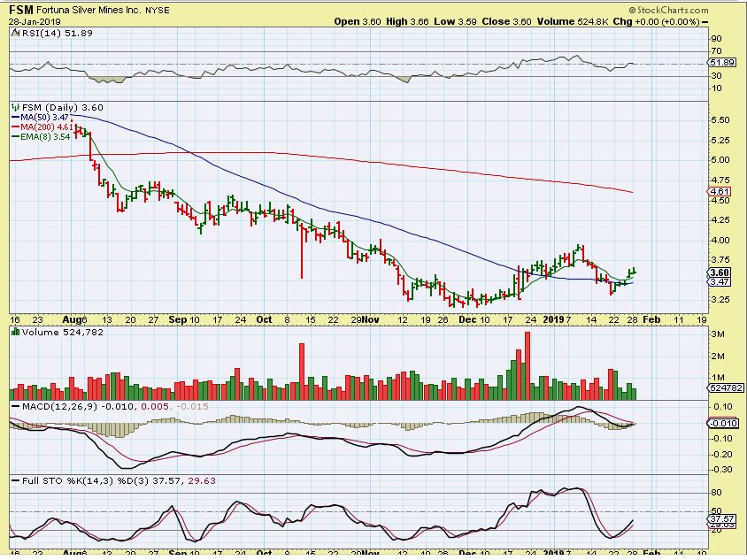Click the -0.010 MACD value tag on axis
Image resolution: width=747 pixels, height=560 pixels.
(723, 424)
